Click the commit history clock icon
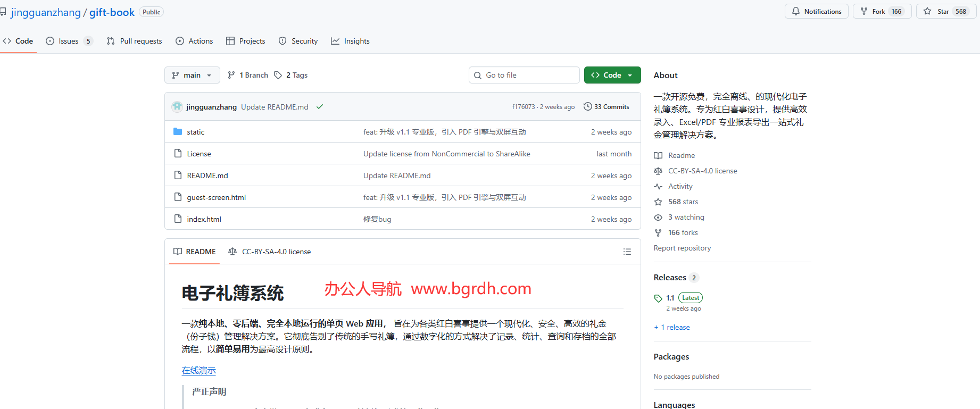Viewport: 980px width, 409px height. (x=587, y=106)
